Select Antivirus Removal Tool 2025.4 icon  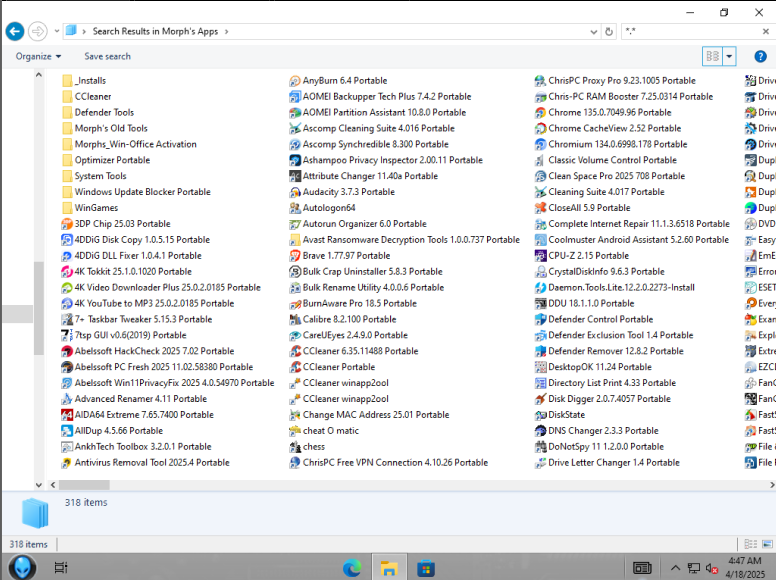tap(67, 463)
